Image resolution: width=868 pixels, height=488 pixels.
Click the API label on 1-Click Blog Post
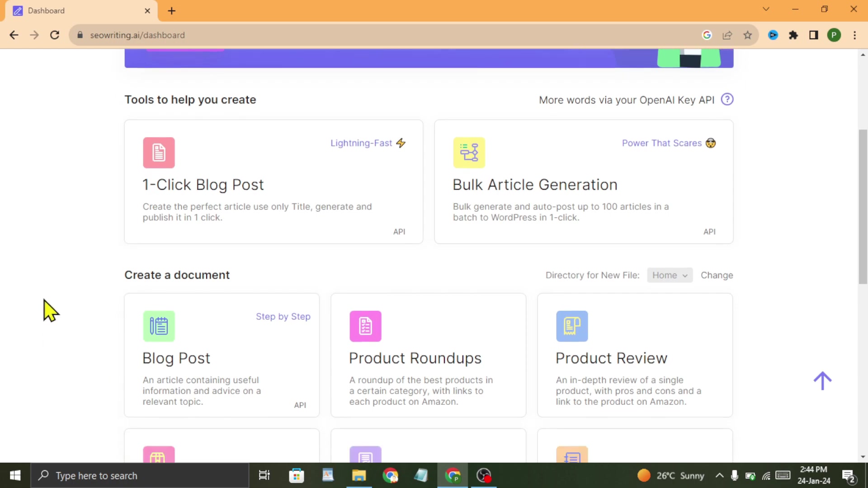(x=399, y=232)
